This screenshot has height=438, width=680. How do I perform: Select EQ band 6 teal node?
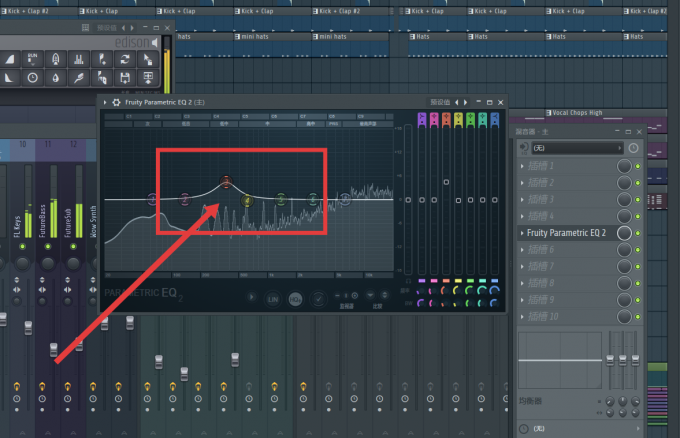tap(313, 199)
